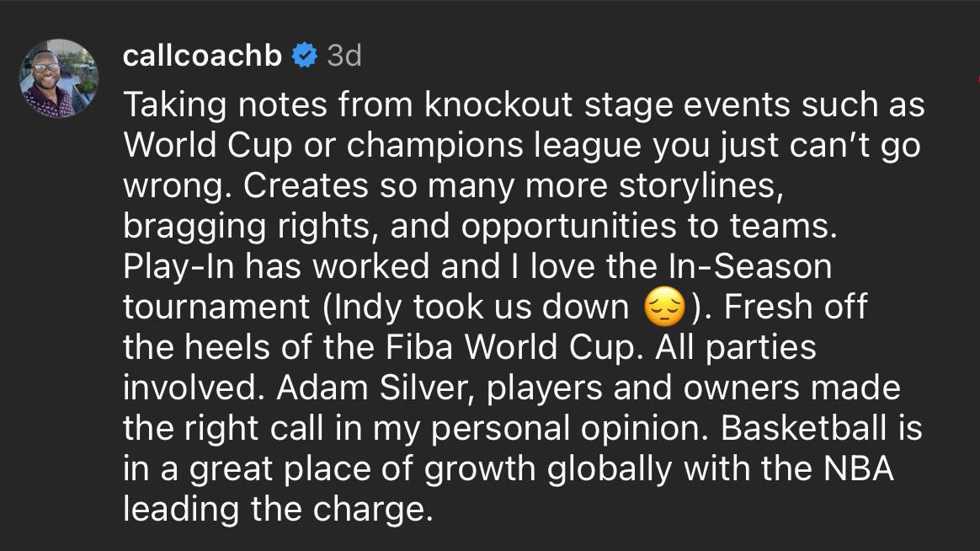Click 'leading the charge.' on last line
980x551 pixels.
coord(278,509)
